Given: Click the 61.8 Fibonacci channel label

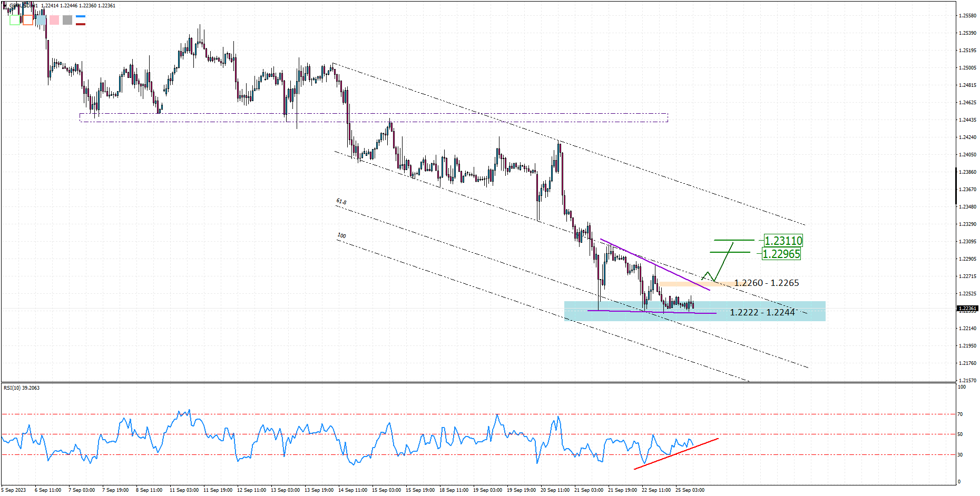Looking at the screenshot, I should (340, 201).
